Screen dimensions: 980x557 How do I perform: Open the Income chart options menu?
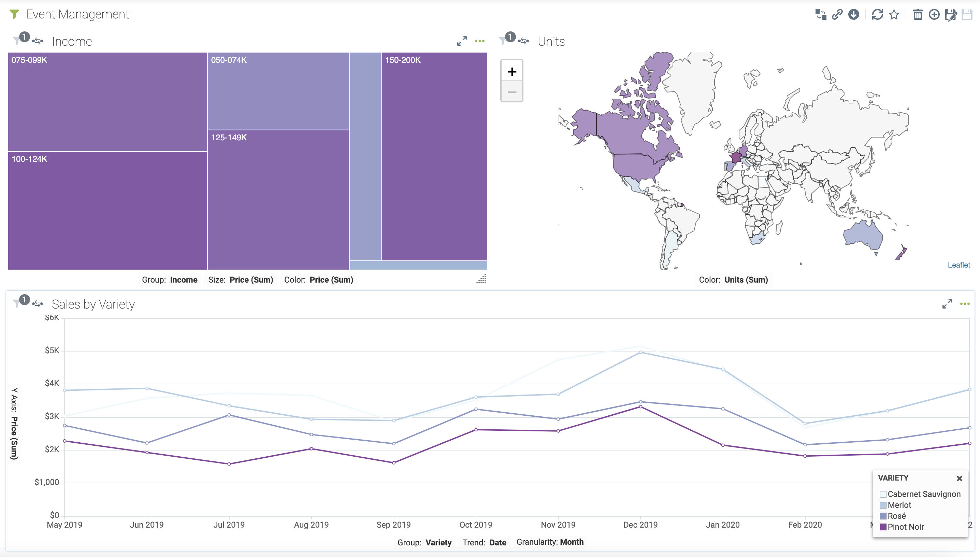[x=479, y=41]
